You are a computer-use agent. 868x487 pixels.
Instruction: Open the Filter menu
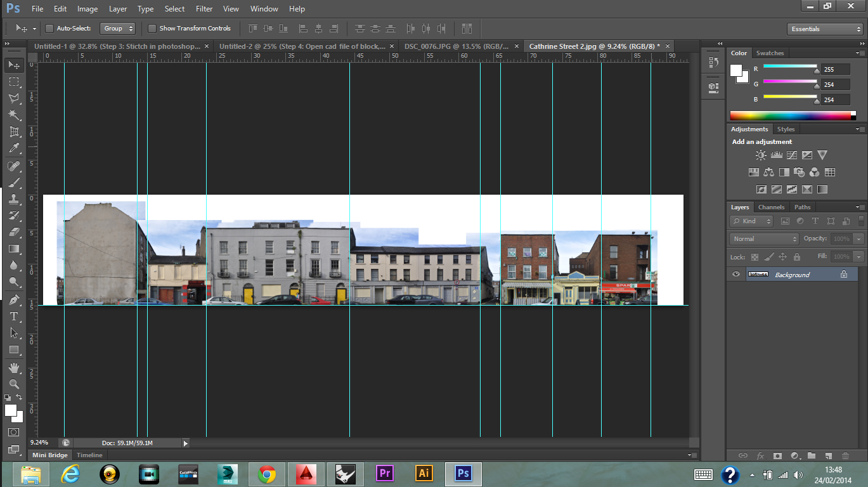coord(204,9)
